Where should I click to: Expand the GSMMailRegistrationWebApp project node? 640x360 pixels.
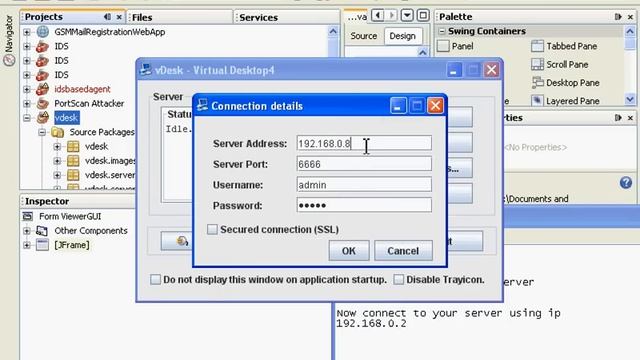(27, 32)
